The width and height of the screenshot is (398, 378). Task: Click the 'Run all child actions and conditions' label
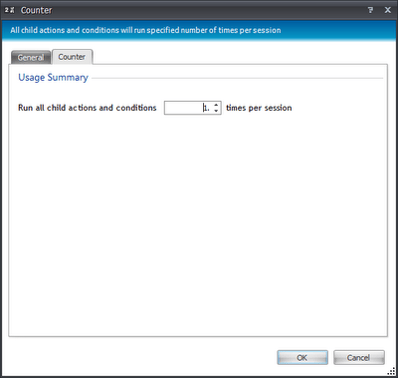87,108
